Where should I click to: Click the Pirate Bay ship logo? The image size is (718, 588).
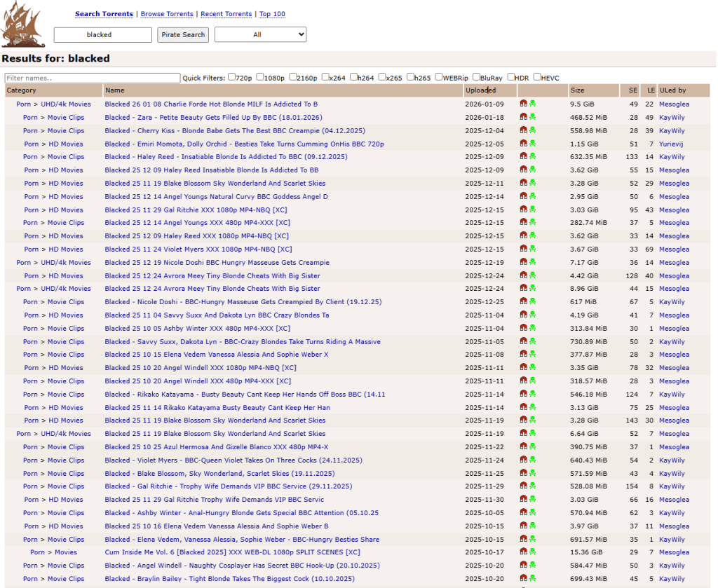tap(24, 23)
